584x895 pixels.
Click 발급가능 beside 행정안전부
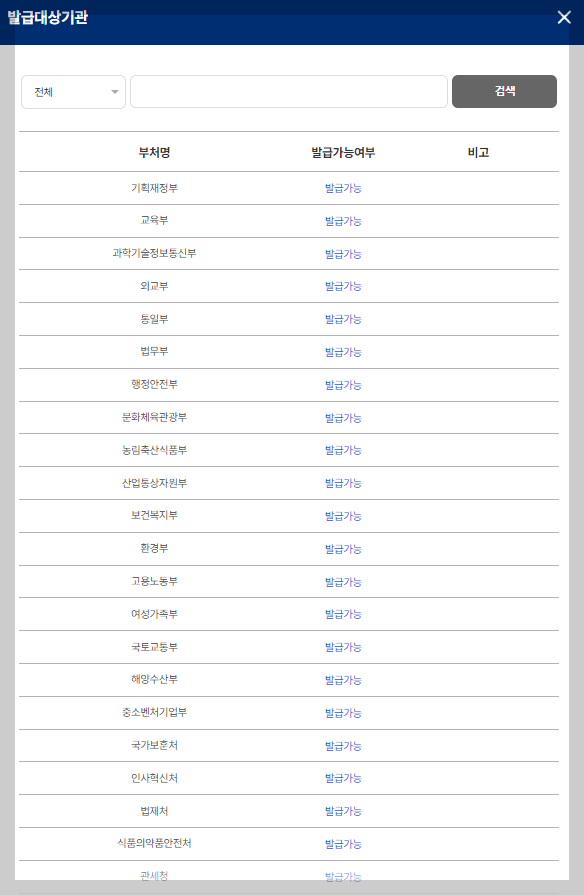(342, 384)
